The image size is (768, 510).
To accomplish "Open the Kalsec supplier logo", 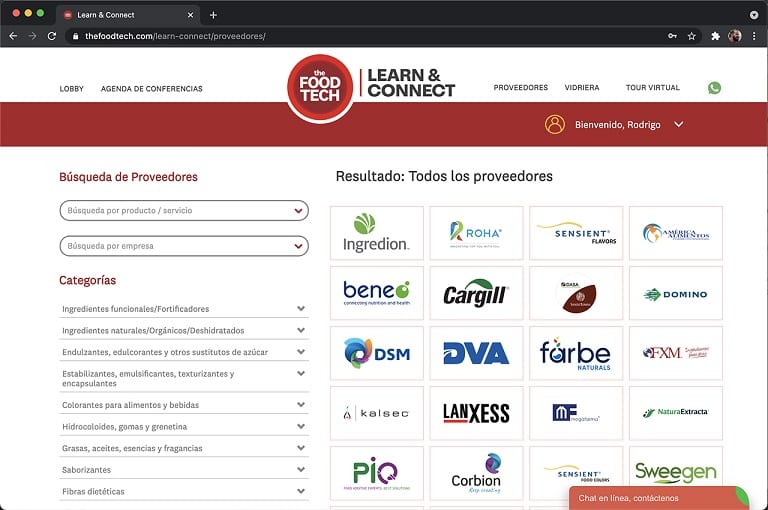I will point(377,413).
